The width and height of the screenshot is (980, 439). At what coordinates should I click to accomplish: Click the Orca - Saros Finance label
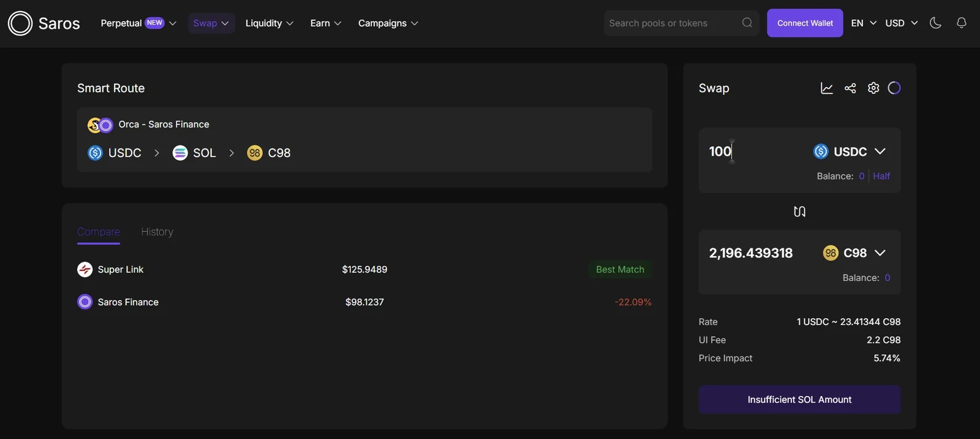[x=164, y=124]
